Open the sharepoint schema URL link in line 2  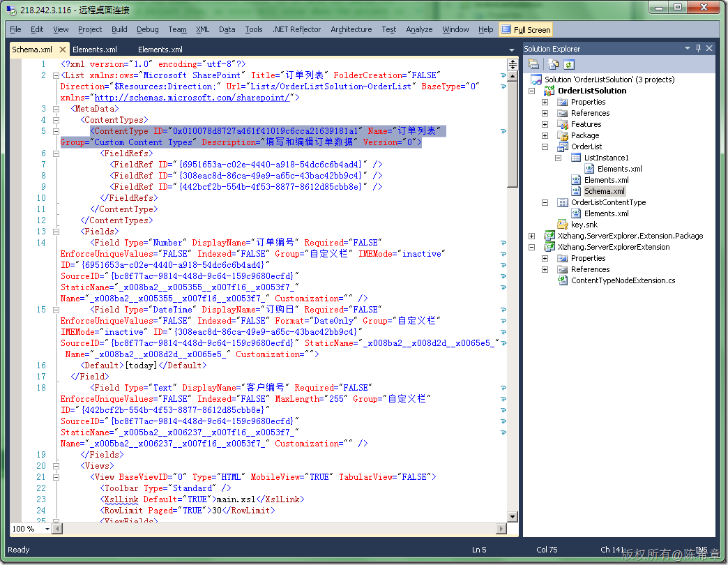coord(192,98)
